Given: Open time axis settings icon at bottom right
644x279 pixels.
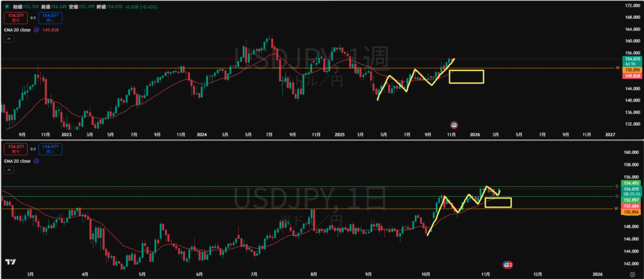Looking at the screenshot, I should [631, 274].
